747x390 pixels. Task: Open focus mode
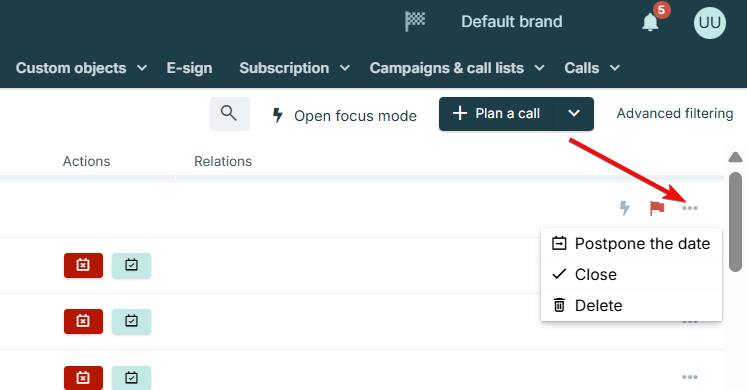[344, 116]
